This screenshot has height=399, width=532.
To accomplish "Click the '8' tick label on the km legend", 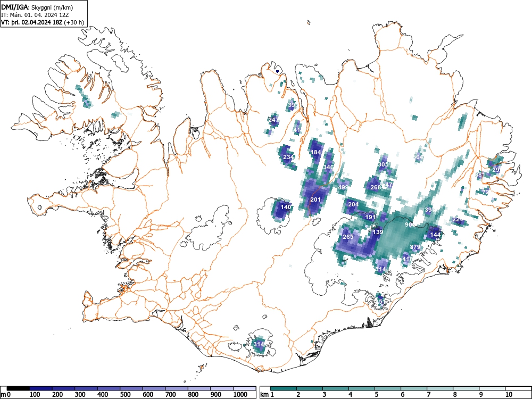I will coord(455,395).
